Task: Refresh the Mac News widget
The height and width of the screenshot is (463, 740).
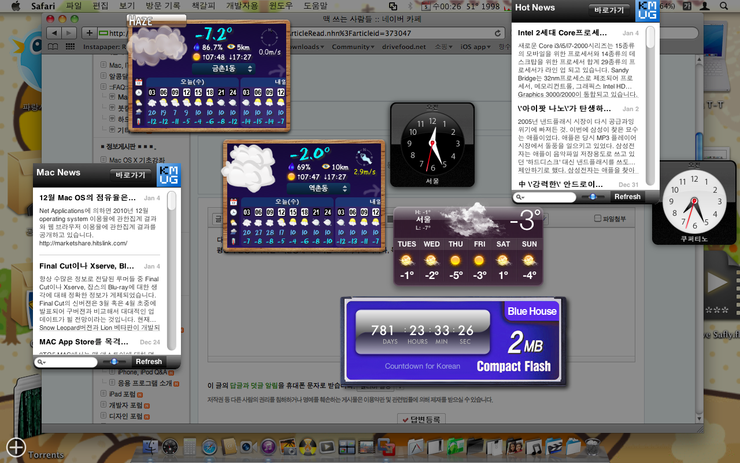Action: (149, 362)
